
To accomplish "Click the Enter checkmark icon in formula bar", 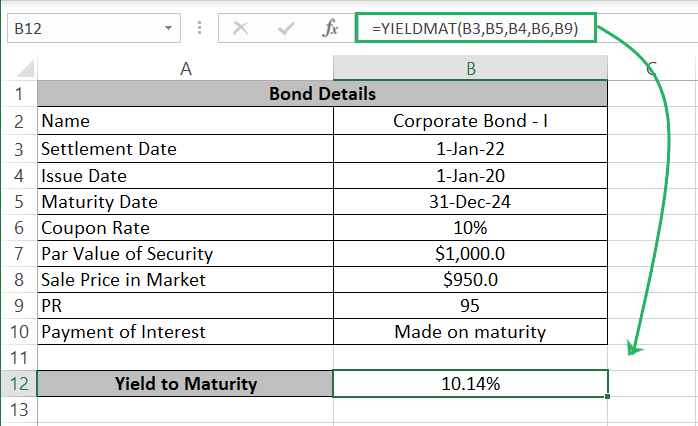I will tap(286, 29).
